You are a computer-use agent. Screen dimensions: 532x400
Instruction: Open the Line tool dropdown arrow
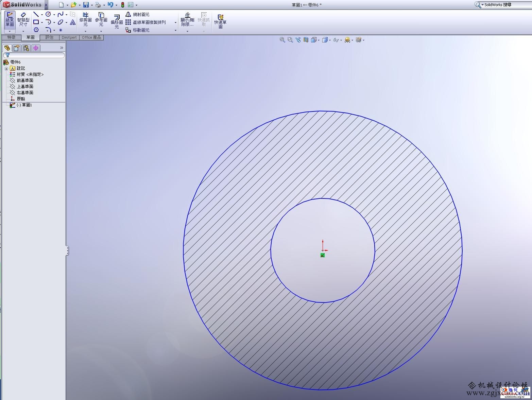42,15
